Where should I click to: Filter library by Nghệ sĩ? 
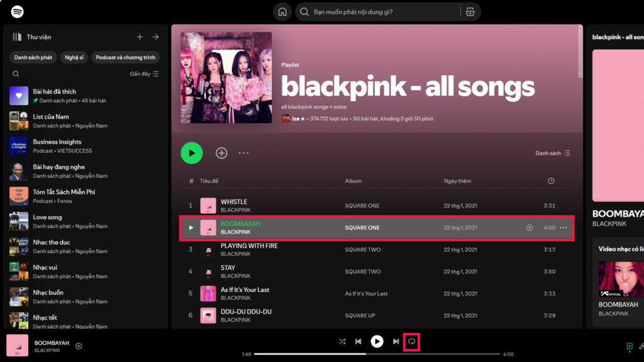point(74,57)
